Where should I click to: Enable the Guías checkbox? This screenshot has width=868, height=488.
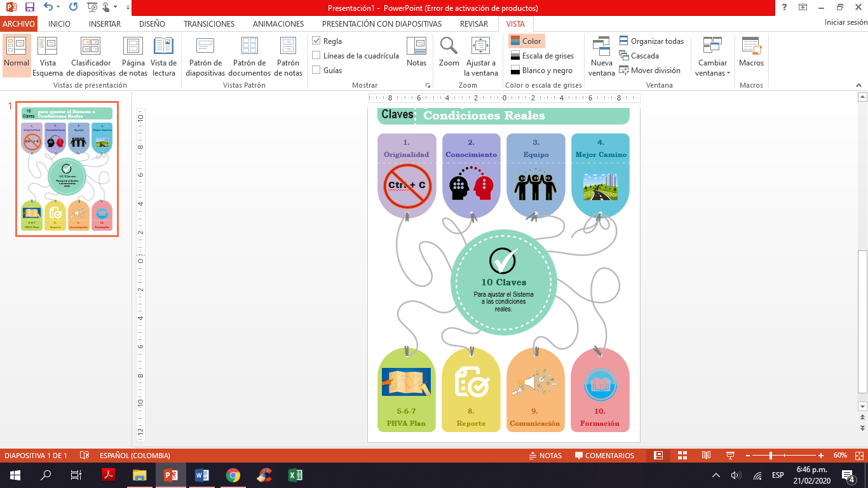click(x=316, y=70)
